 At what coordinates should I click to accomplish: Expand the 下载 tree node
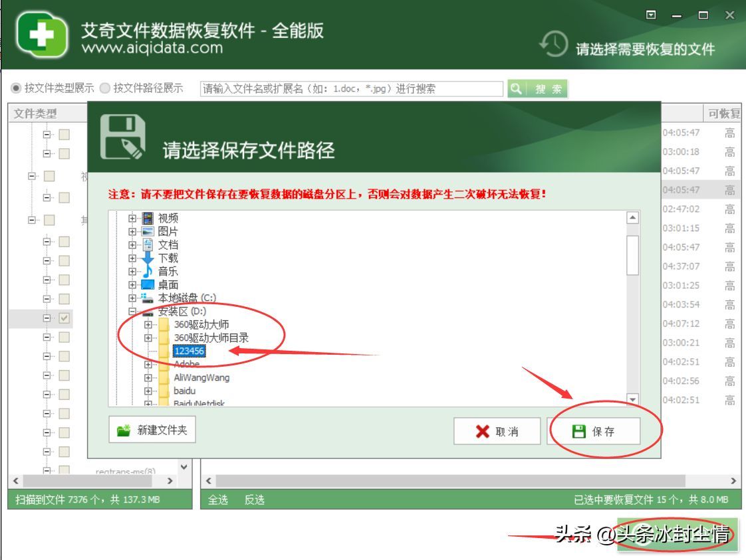click(132, 258)
